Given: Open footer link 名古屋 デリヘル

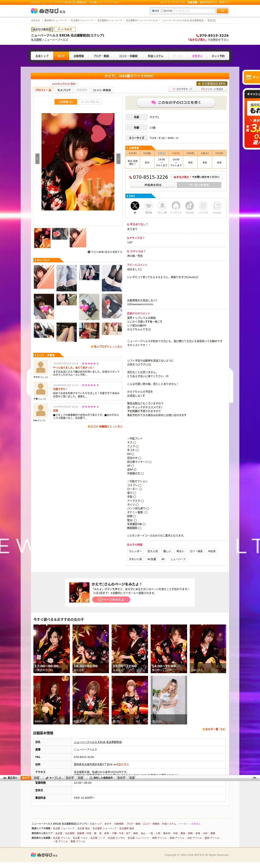Looking at the screenshot, I should (x=62, y=838).
